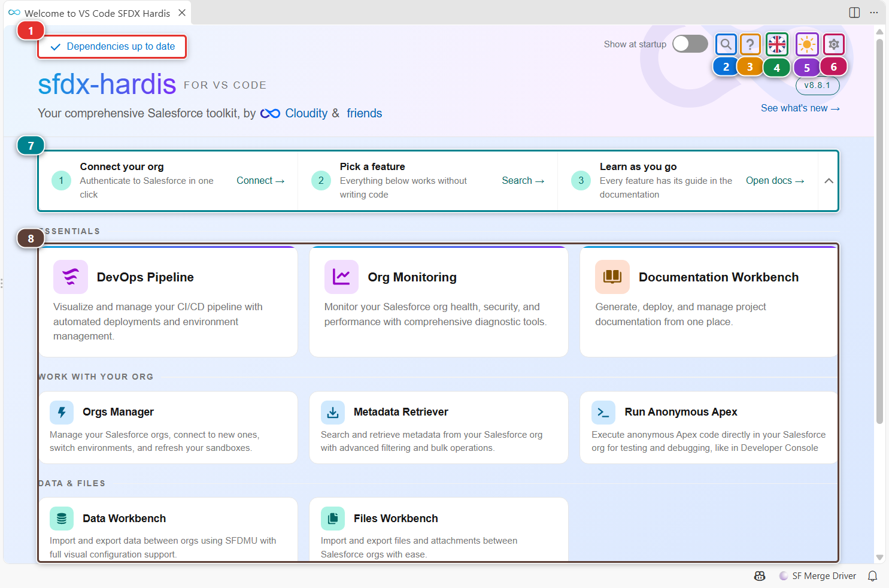Click the Files Workbench files icon
This screenshot has width=889, height=588.
tap(333, 519)
